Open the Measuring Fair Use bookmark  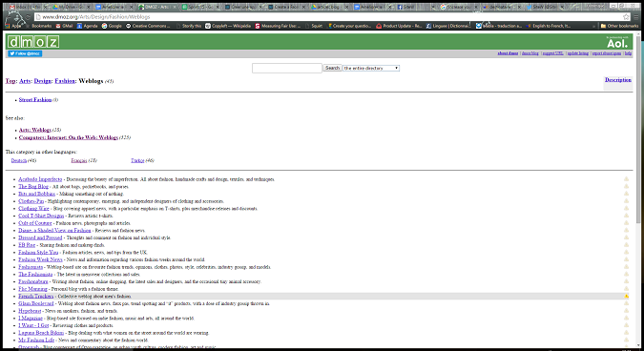coord(278,26)
